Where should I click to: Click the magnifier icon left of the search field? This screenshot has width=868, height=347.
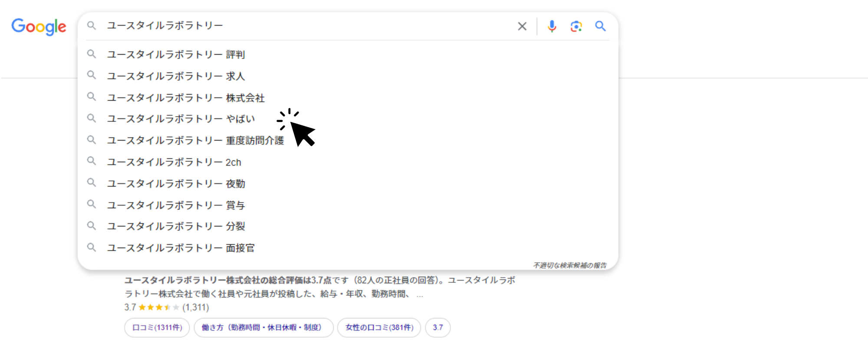pos(91,26)
